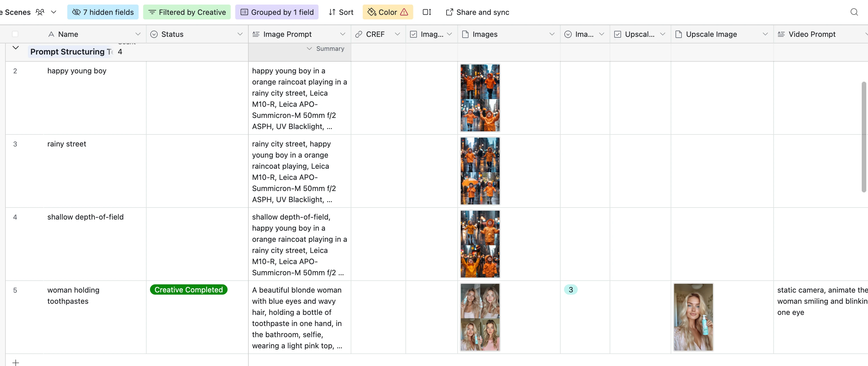This screenshot has width=868, height=366.
Task: Click the Color paint bucket icon
Action: tap(372, 12)
